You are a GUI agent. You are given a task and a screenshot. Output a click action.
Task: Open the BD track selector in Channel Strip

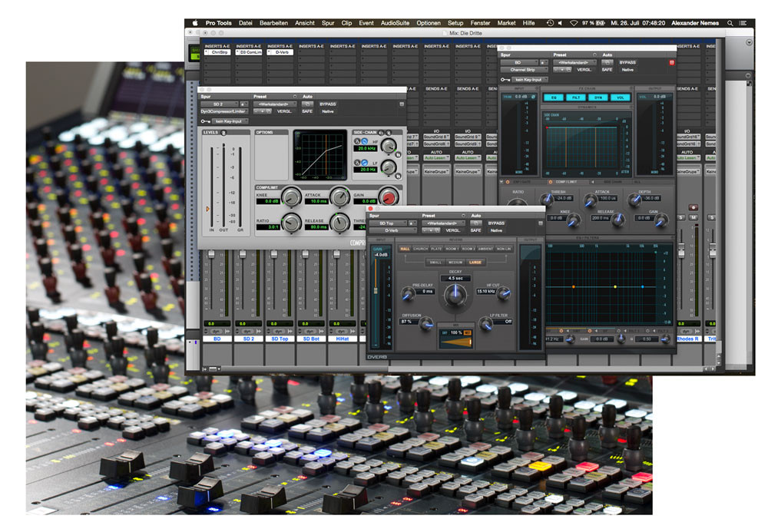518,63
